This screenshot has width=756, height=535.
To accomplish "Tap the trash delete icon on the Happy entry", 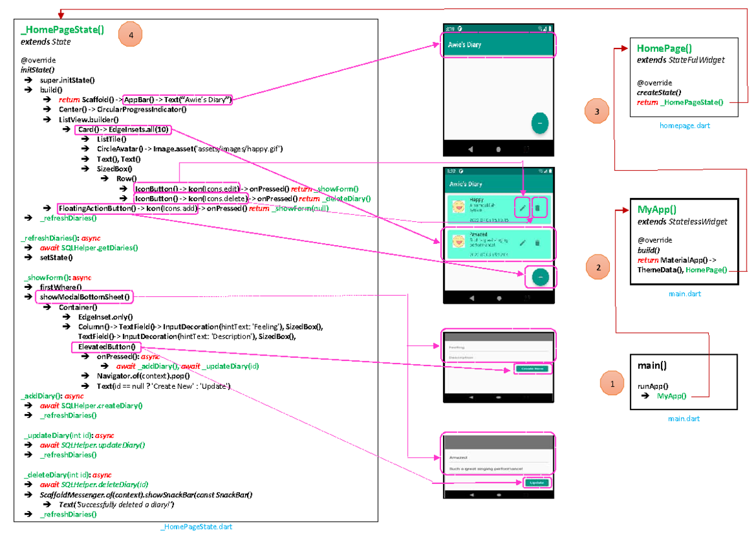I will pos(537,207).
